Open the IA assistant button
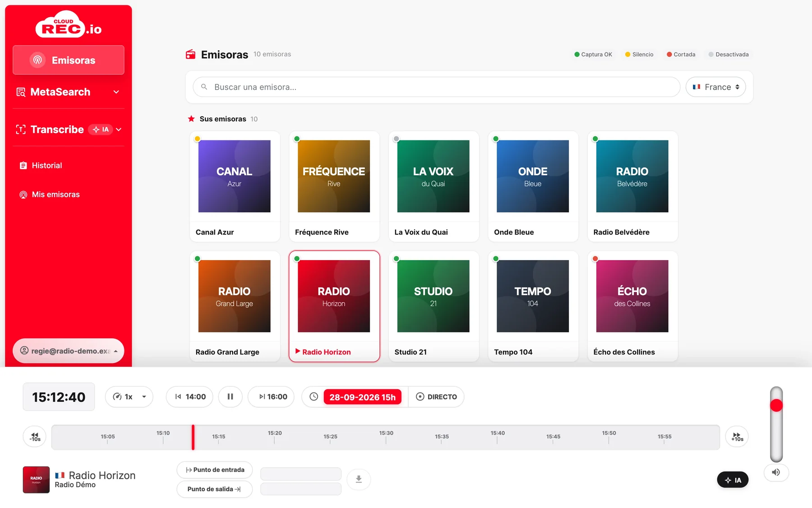The image size is (812, 508). [x=733, y=480]
